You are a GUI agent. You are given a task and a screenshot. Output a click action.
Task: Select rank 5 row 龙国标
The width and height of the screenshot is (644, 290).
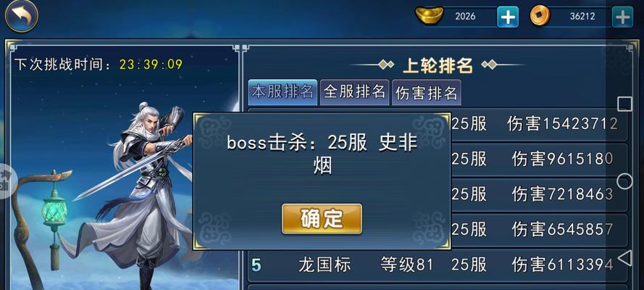point(438,265)
